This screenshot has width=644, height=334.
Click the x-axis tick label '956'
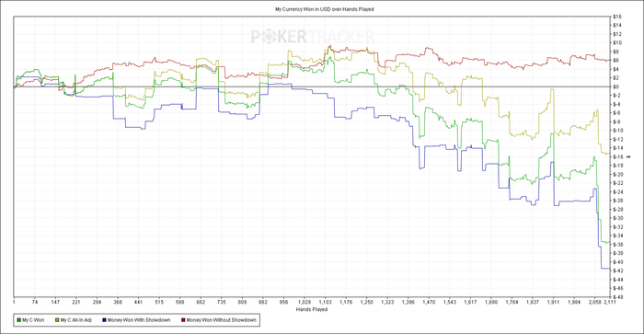pos(283,303)
